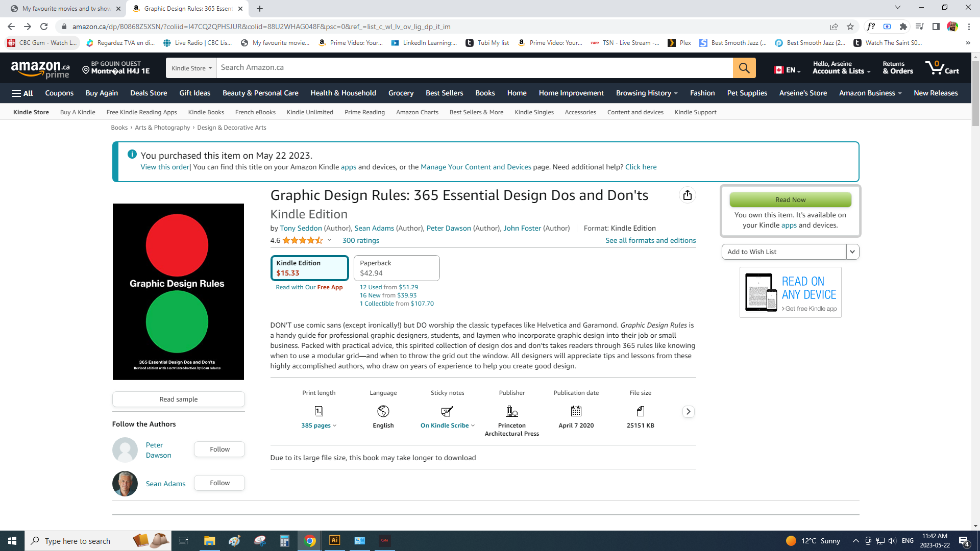The image size is (980, 551).
Task: Click the Graphic Design Rules cover image
Action: coord(178,292)
